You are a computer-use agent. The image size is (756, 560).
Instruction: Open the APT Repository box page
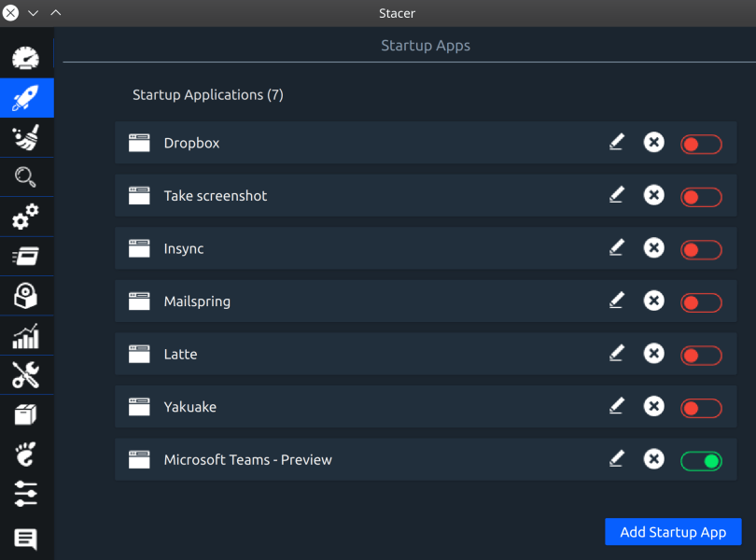coord(26,414)
